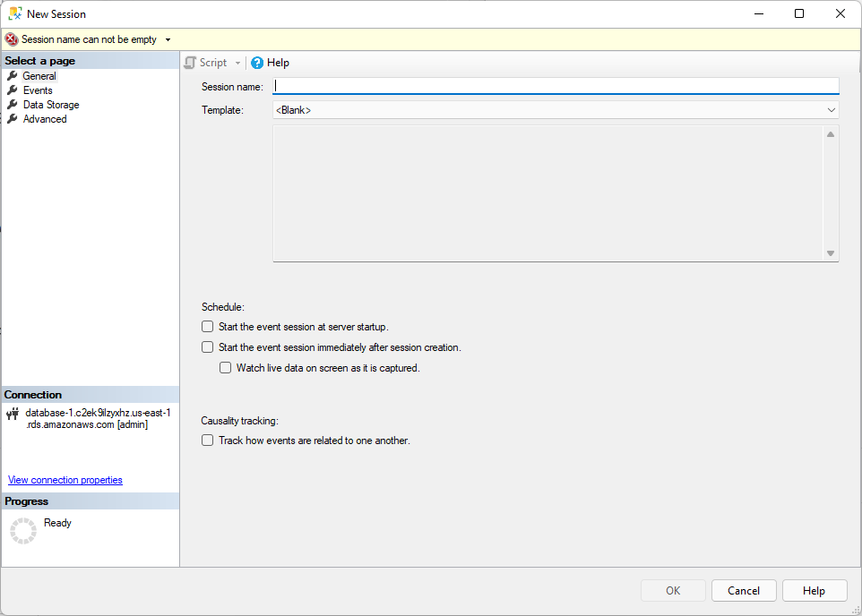Click the template description up scroll arrow

[x=831, y=134]
